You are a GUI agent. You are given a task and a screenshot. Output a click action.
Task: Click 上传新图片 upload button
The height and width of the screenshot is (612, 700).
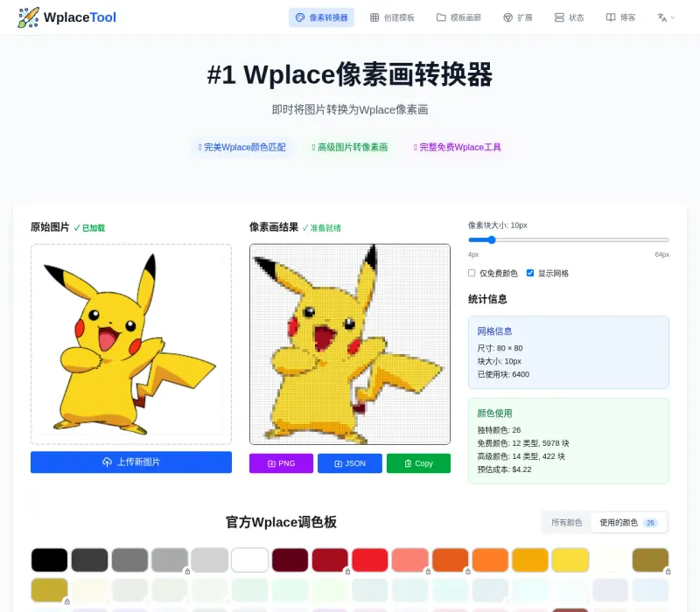click(131, 462)
